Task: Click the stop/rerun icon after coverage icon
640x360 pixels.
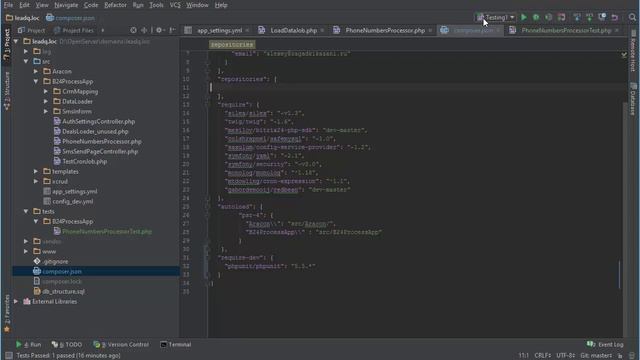Action: point(562,18)
